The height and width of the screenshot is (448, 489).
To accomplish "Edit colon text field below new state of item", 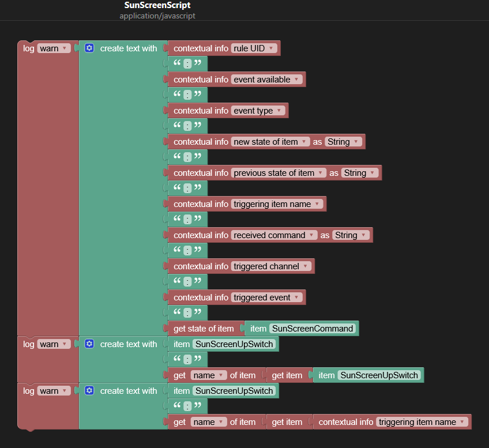I will (x=187, y=157).
